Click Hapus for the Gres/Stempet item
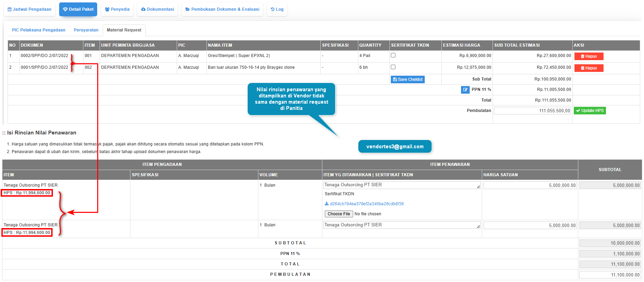644x282 pixels. (x=589, y=56)
